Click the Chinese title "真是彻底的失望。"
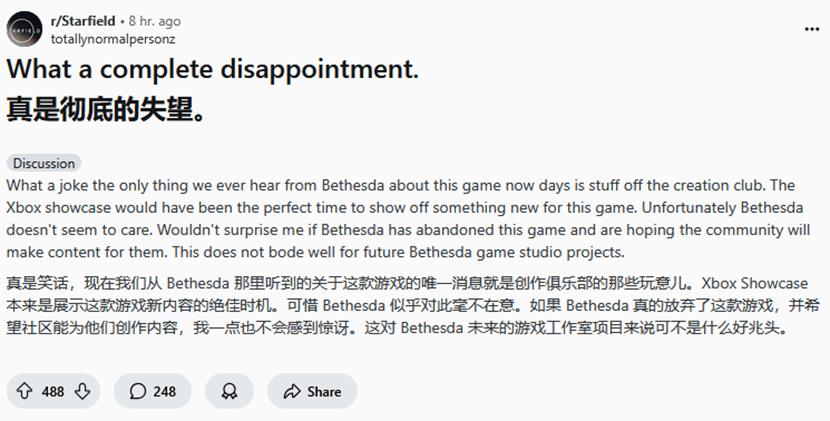Screen dimensions: 830x421 106,109
